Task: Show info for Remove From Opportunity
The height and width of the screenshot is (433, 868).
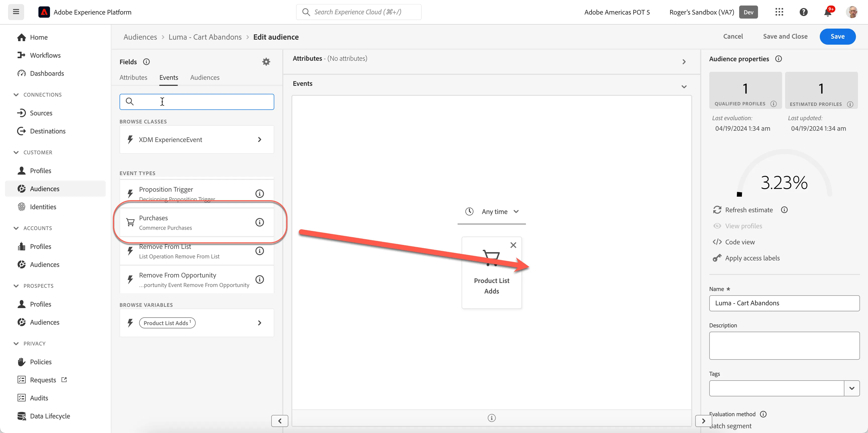Action: click(x=259, y=279)
